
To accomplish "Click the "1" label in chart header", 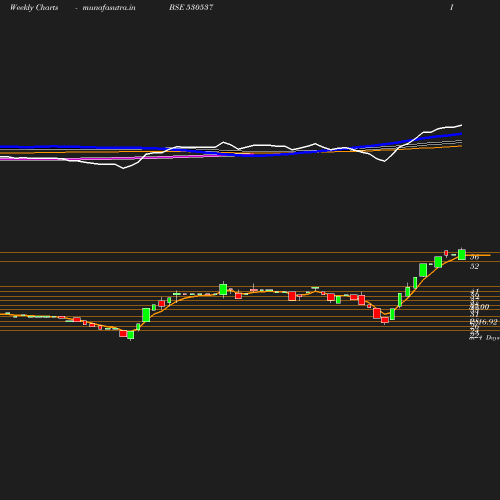I will tap(452, 7).
